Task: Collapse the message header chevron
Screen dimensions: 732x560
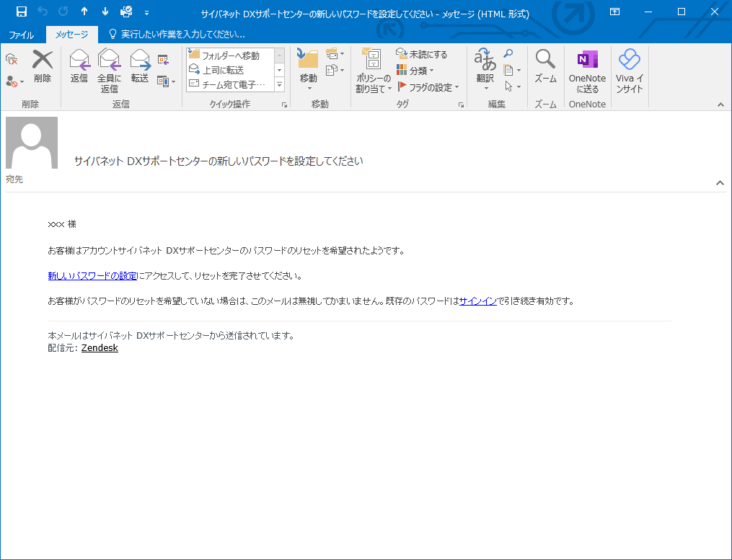Action: [720, 183]
